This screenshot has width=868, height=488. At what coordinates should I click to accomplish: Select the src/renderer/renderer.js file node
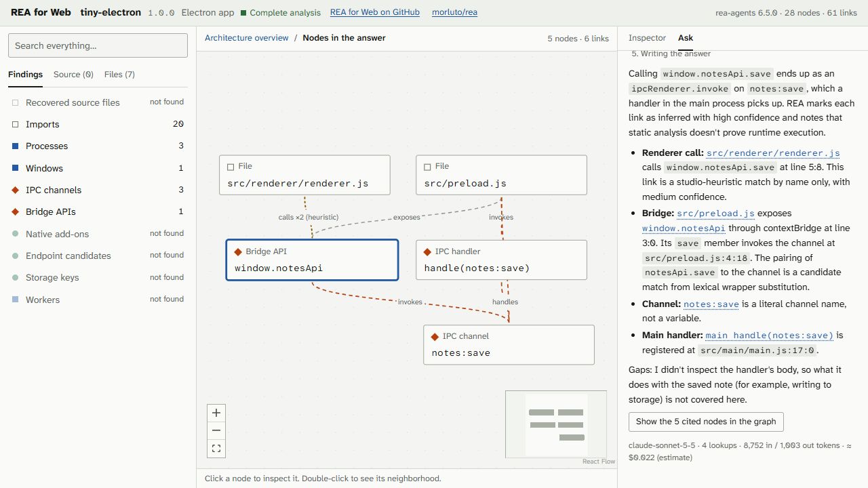[304, 176]
